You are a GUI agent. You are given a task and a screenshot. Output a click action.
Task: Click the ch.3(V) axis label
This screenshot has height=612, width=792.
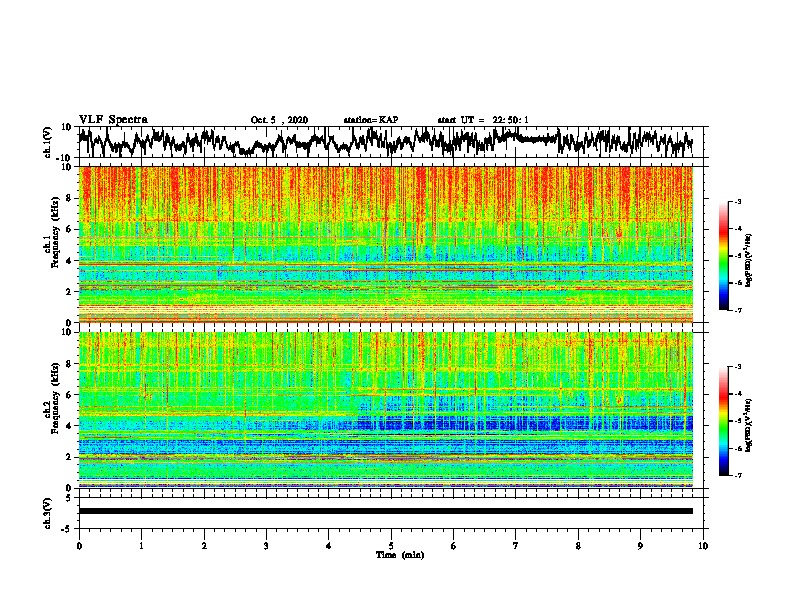(x=47, y=514)
